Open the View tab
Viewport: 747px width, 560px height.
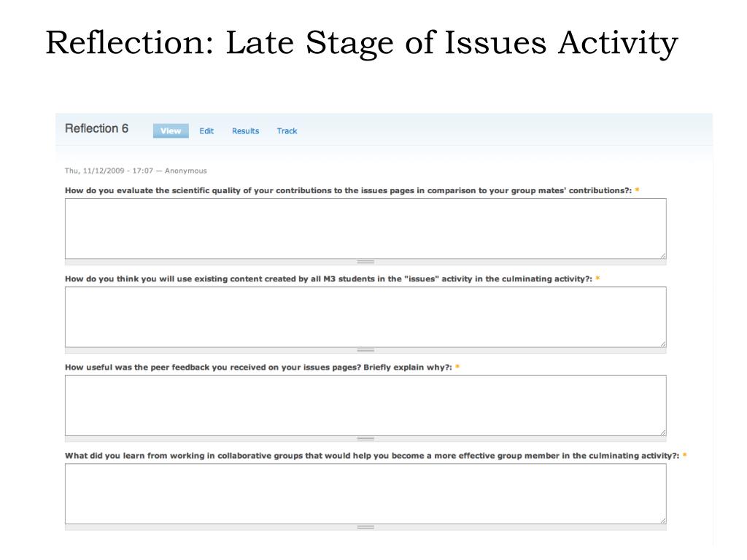tap(171, 131)
